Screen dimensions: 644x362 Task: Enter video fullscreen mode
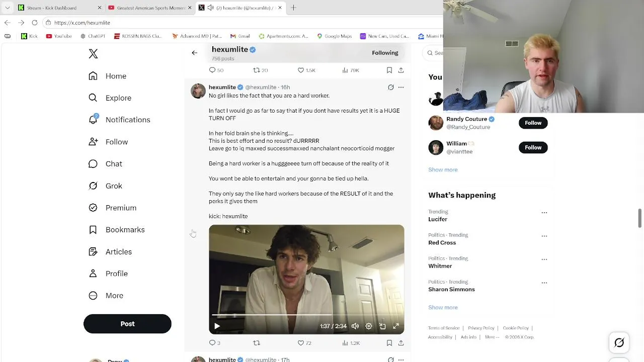[396, 326]
